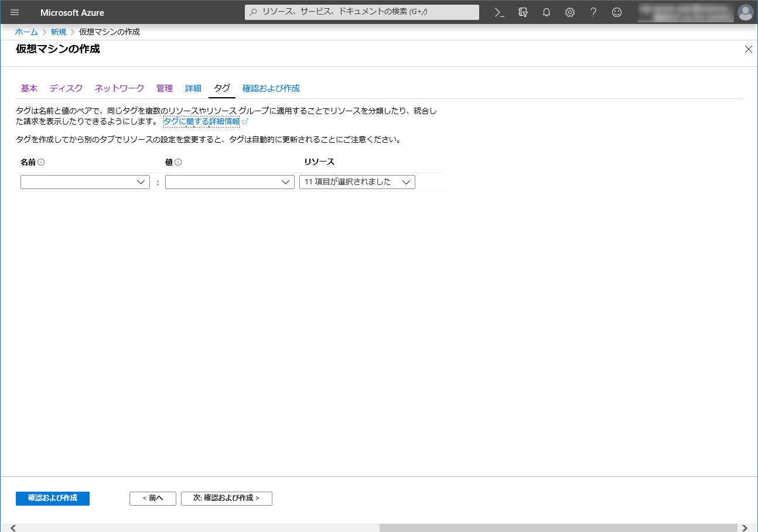Launch Cloud Shell from top bar
Image resolution: width=758 pixels, height=532 pixels.
(x=500, y=12)
